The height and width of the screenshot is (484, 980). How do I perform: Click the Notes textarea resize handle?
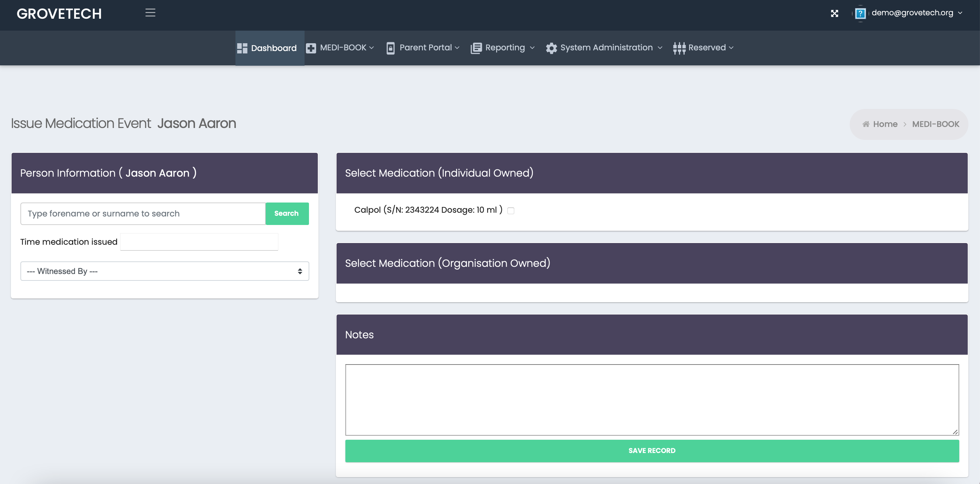(955, 432)
